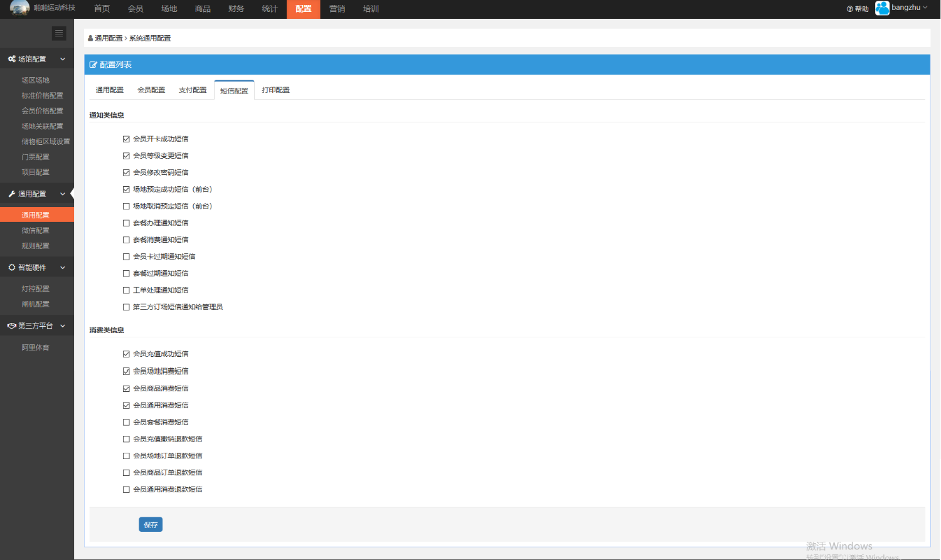The image size is (941, 560).
Task: Enable 场地取消预定短信（前台）checkbox
Action: pyautogui.click(x=126, y=206)
